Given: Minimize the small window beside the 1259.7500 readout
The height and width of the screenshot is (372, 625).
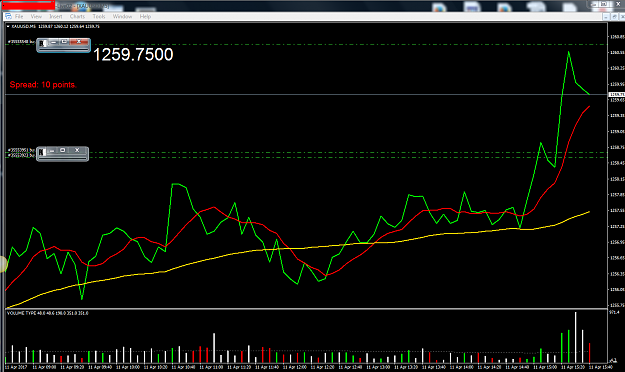Looking at the screenshot, I should tap(53, 42).
